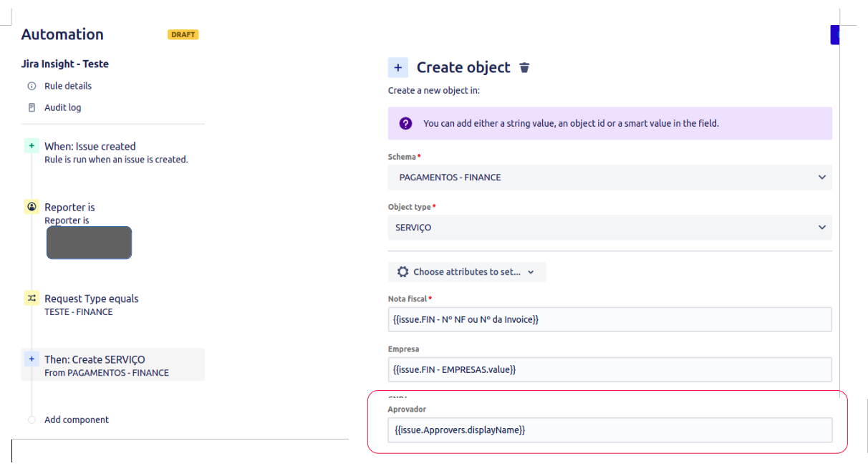Expand the Choose attributes to set dropdown
This screenshot has height=466, width=868.
tap(467, 272)
